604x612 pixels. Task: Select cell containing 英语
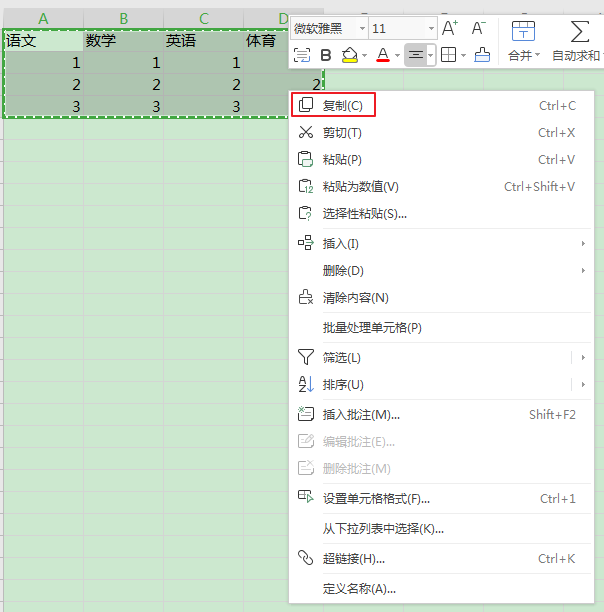203,41
